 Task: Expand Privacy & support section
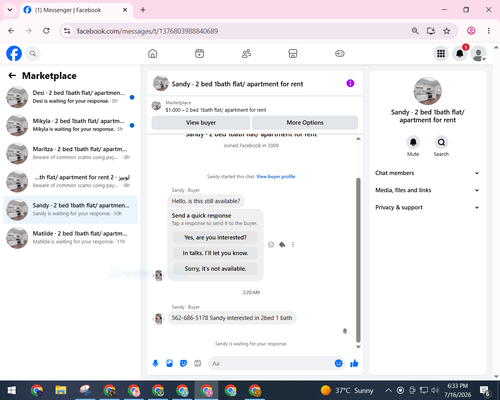427,207
